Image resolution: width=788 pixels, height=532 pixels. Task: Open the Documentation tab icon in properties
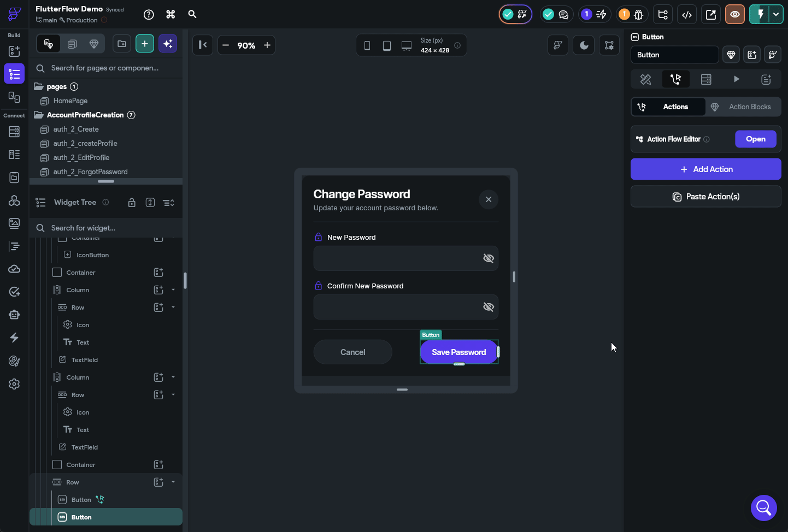(766, 79)
